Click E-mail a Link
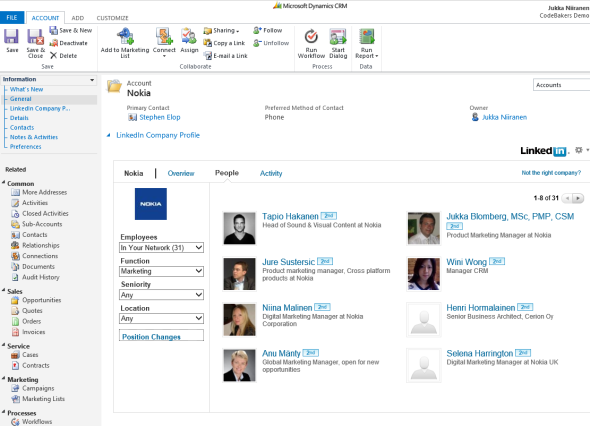This screenshot has width=590, height=426. click(225, 56)
